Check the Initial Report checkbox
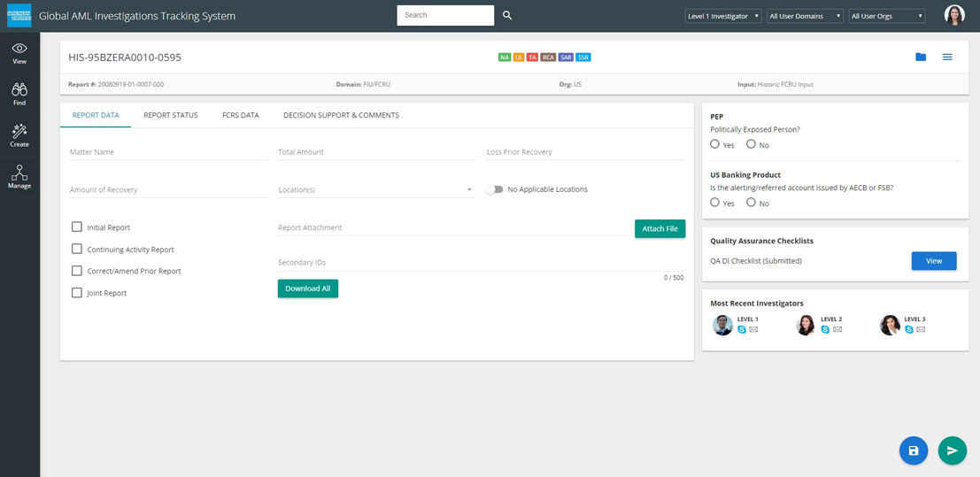The width and height of the screenshot is (980, 477). click(x=77, y=227)
